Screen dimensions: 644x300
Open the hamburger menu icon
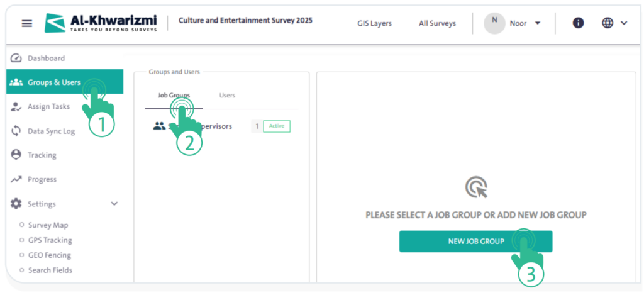tap(26, 23)
